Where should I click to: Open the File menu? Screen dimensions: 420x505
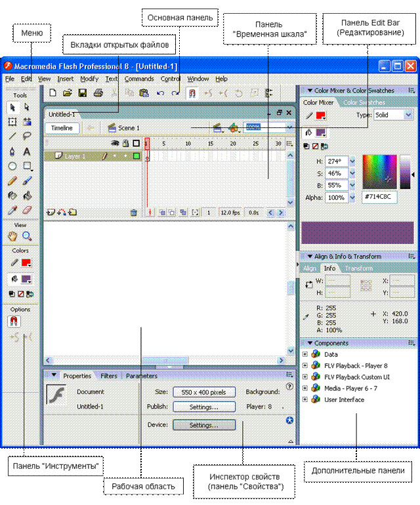click(10, 79)
